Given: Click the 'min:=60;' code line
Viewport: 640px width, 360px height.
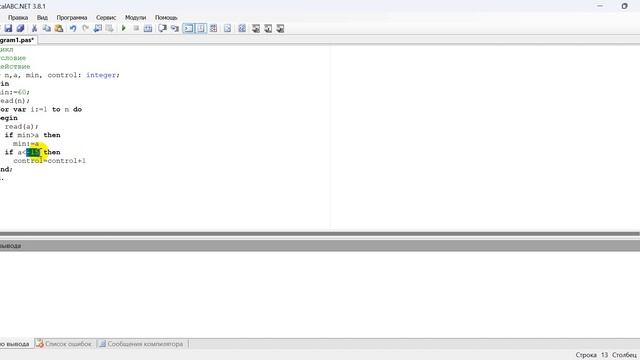Looking at the screenshot, I should [15, 92].
